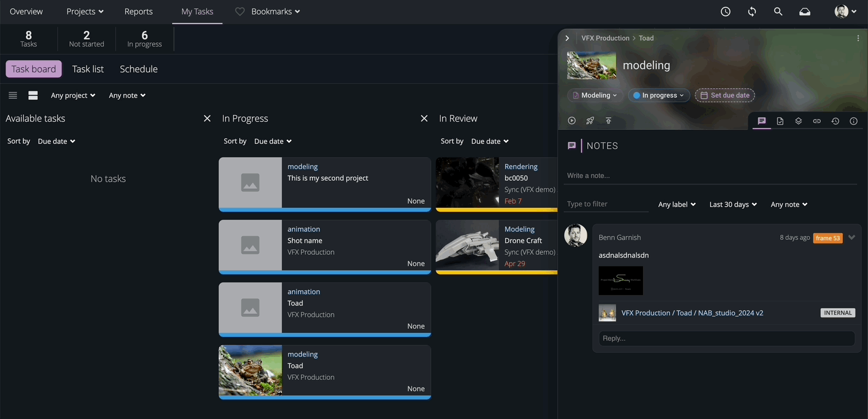Open the Any project filter dropdown

[72, 95]
